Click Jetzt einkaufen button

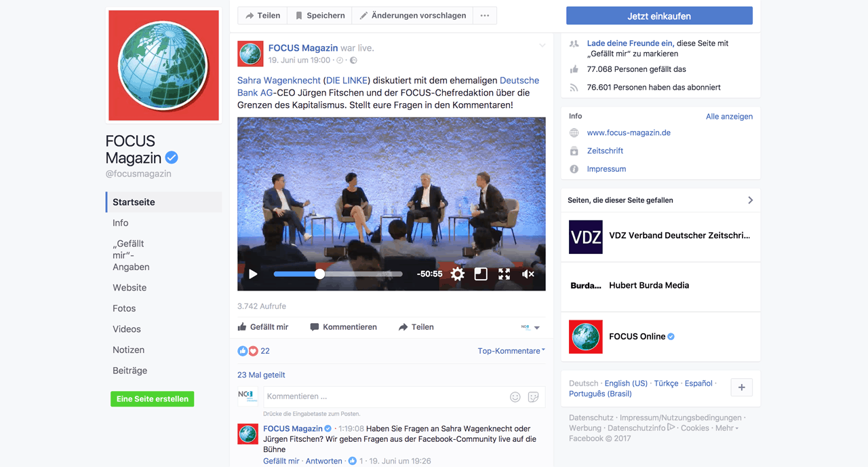click(x=659, y=16)
